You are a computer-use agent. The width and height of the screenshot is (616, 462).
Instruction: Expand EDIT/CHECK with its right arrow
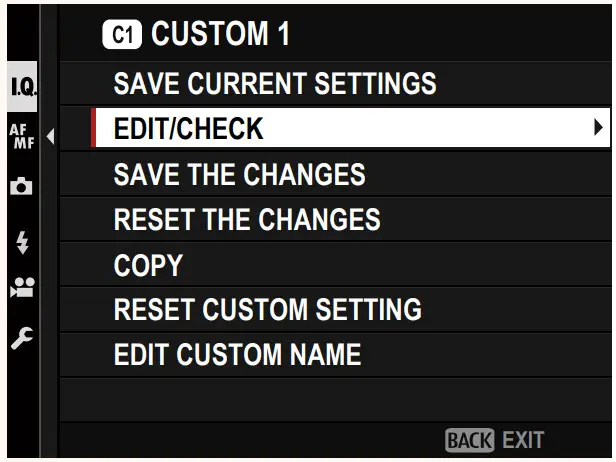pyautogui.click(x=598, y=128)
